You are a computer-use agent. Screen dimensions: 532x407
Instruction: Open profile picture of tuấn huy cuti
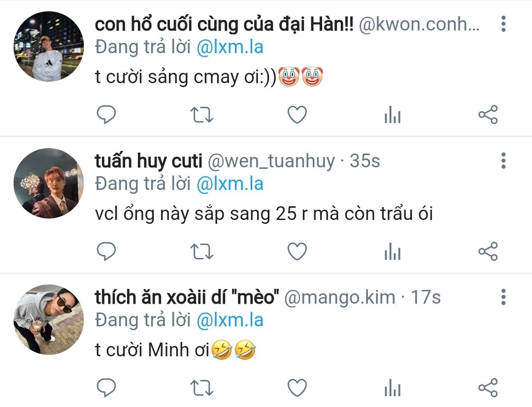click(48, 184)
